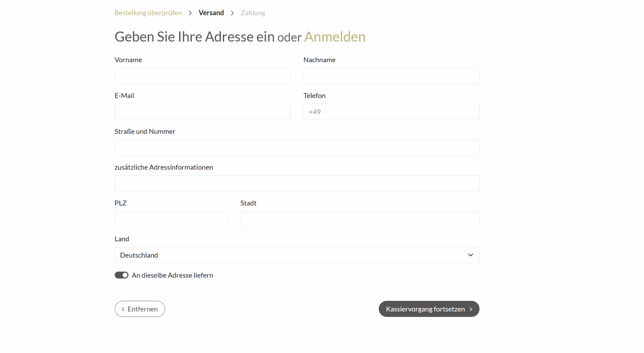
Task: Click the zusätzliche Adressinformationen input
Action: (297, 183)
